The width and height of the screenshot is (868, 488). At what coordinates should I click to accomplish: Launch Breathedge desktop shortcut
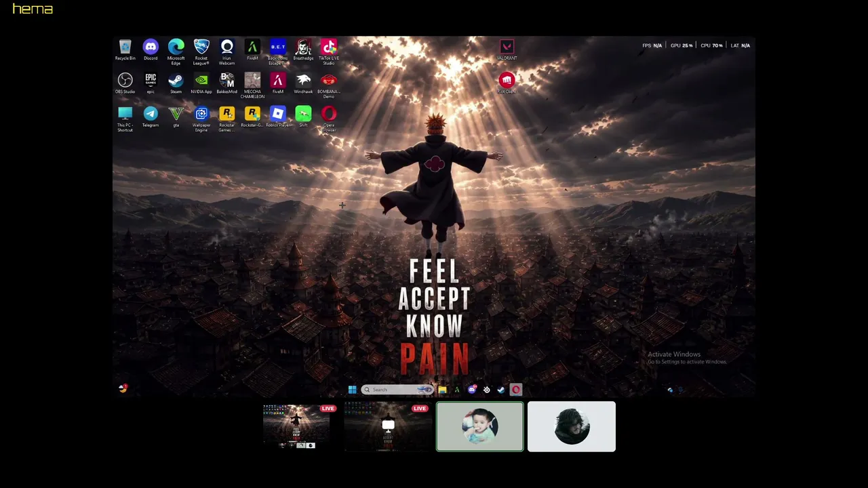[303, 49]
